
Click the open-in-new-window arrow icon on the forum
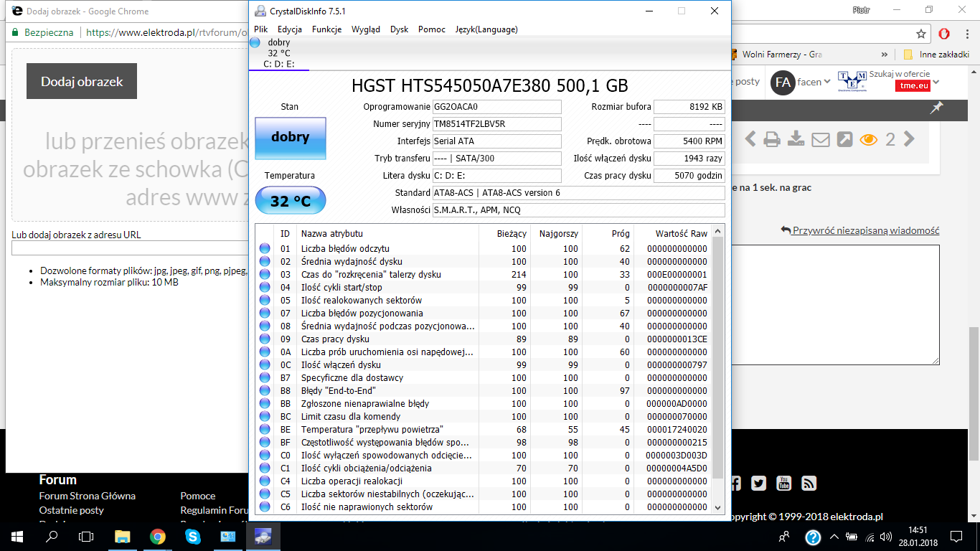pos(844,139)
